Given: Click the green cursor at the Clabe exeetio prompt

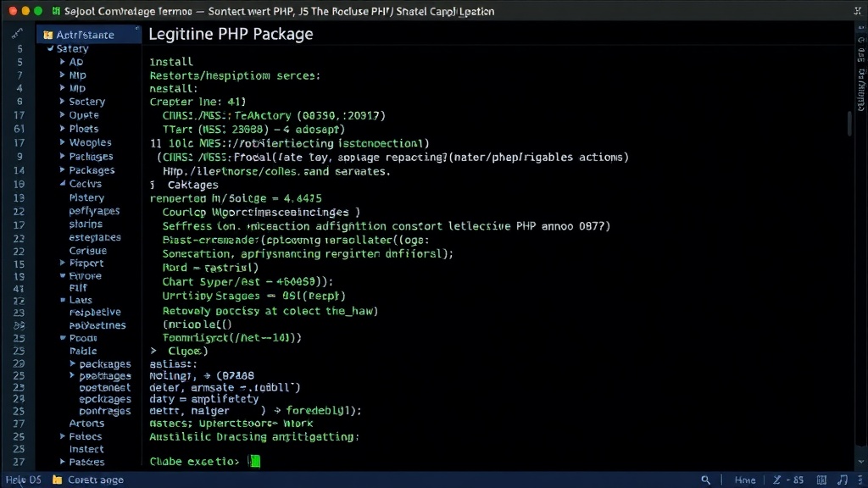Looking at the screenshot, I should click(254, 461).
